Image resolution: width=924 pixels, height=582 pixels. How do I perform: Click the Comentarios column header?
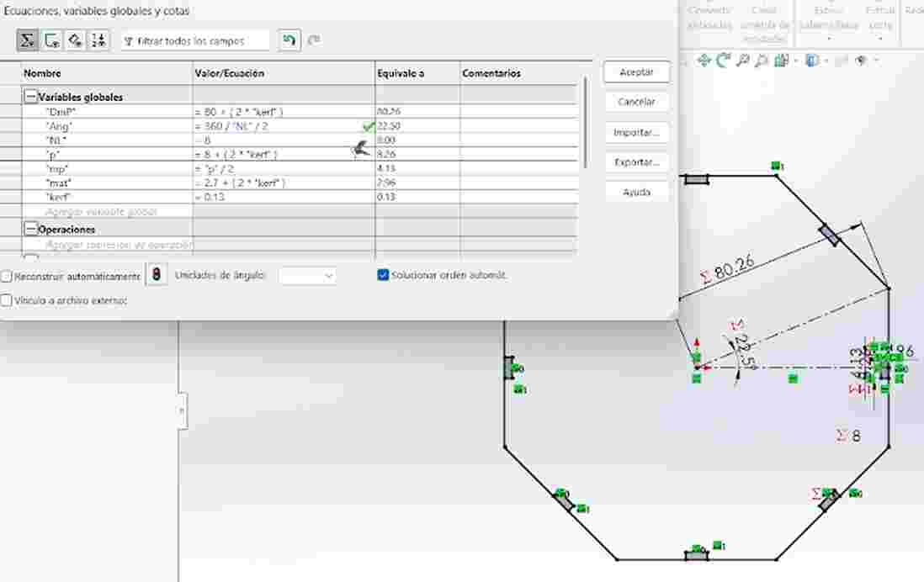click(518, 74)
